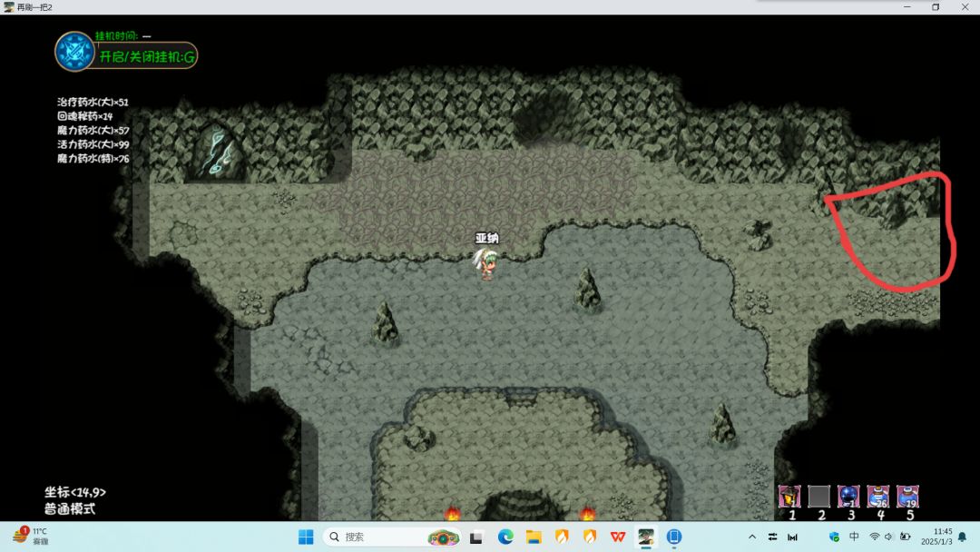Click the 再刷一把2 window title icon
Viewport: 980px width, 552px height.
pyautogui.click(x=9, y=7)
